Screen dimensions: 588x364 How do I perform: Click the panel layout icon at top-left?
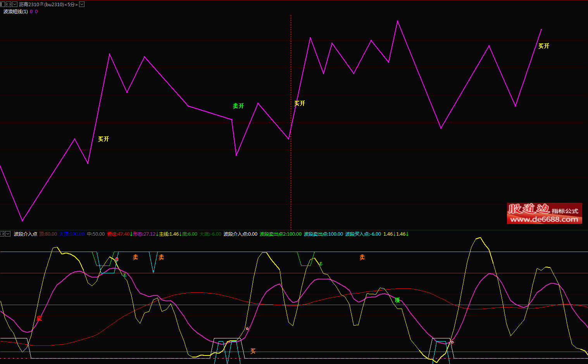pos(2,4)
